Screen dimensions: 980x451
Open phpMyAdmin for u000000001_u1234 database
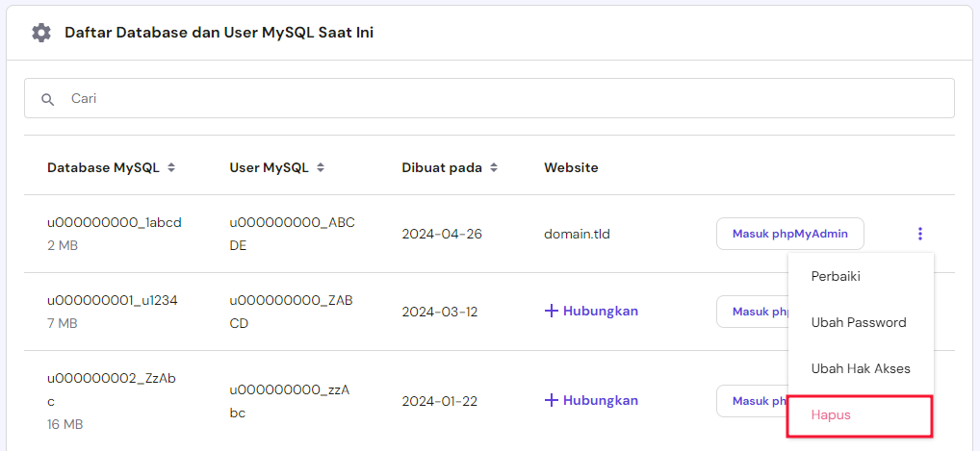point(753,311)
